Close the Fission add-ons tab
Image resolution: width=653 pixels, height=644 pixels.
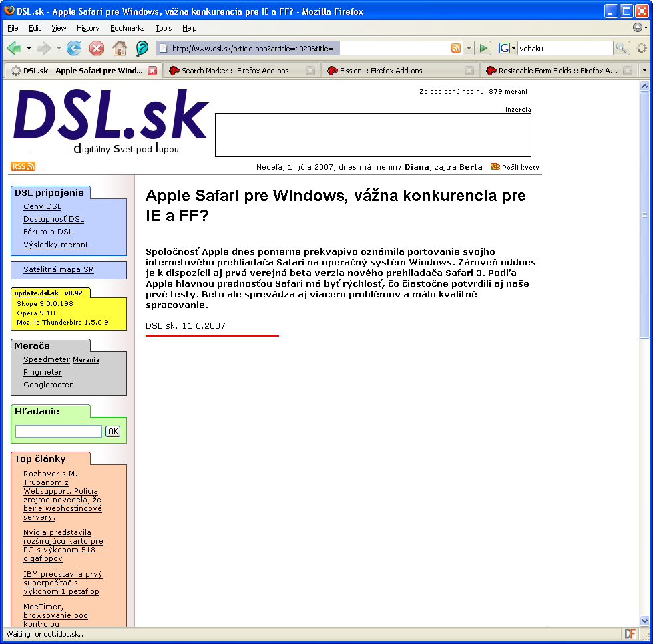469,71
